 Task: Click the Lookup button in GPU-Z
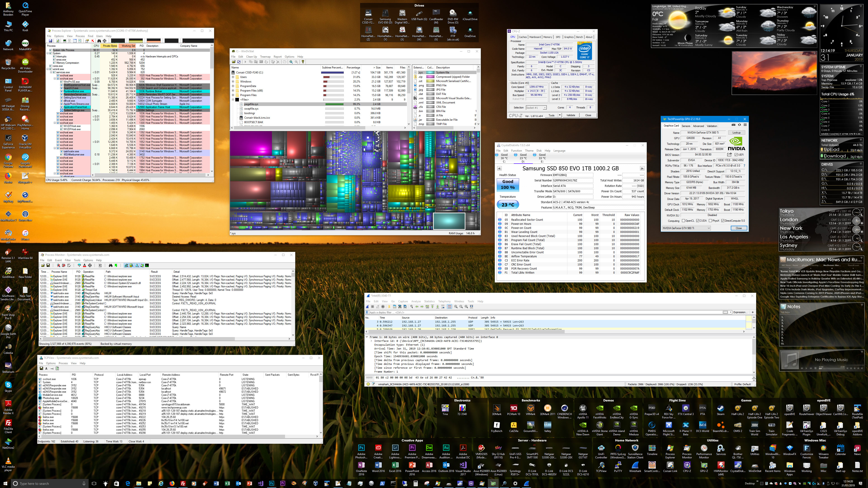(x=737, y=133)
